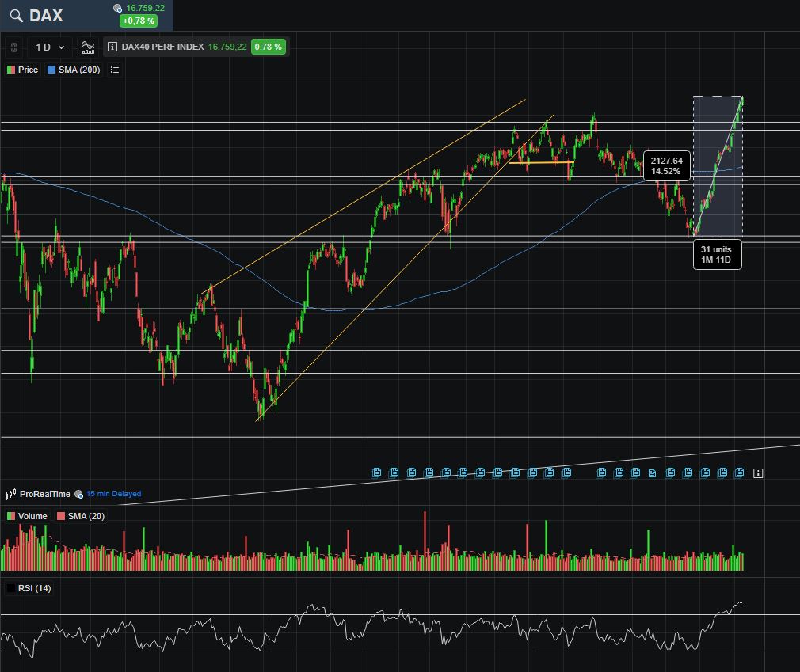Click the ProRealTime label
The width and height of the screenshot is (800, 672).
click(x=45, y=494)
